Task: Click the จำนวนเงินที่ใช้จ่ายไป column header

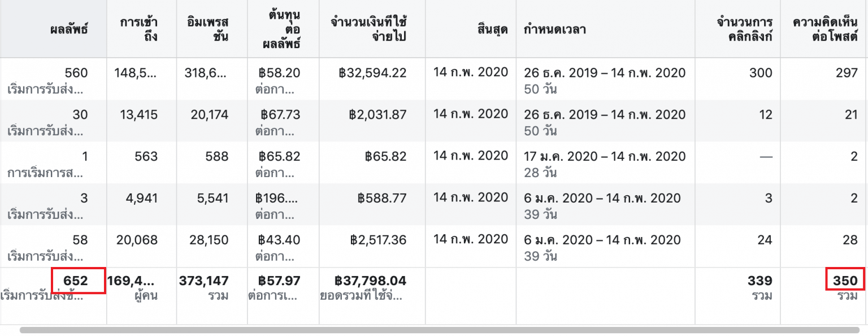Action: (370, 29)
